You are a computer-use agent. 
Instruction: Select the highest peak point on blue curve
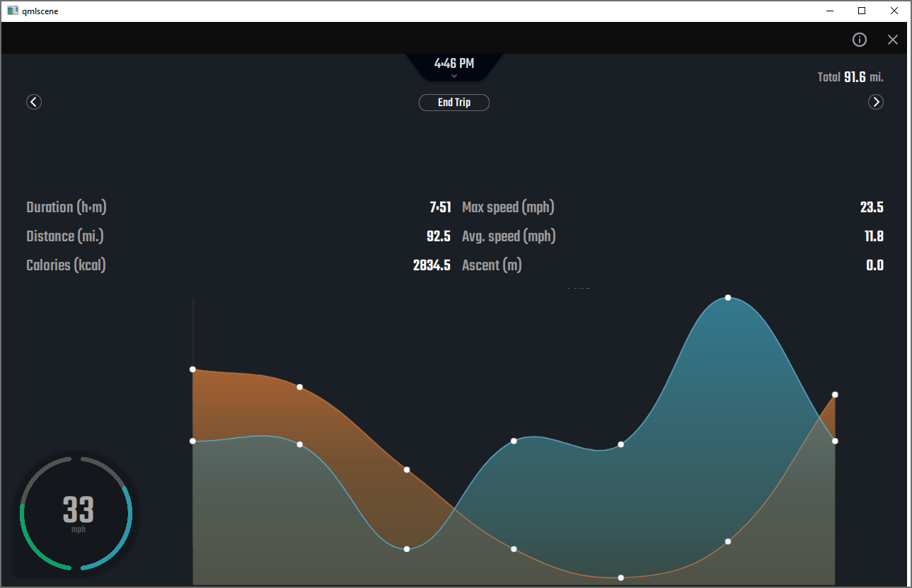pos(728,297)
